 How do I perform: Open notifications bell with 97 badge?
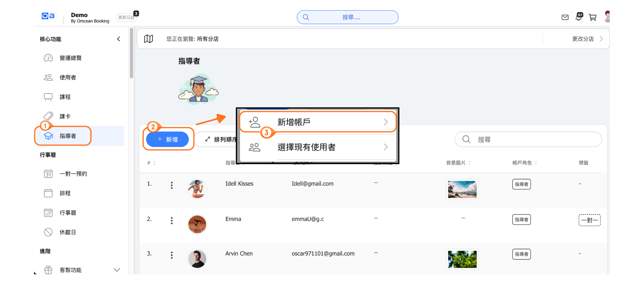point(579,17)
